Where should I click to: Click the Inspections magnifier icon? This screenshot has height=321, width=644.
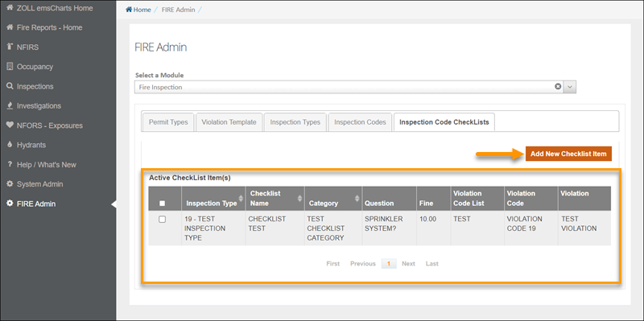(x=10, y=86)
